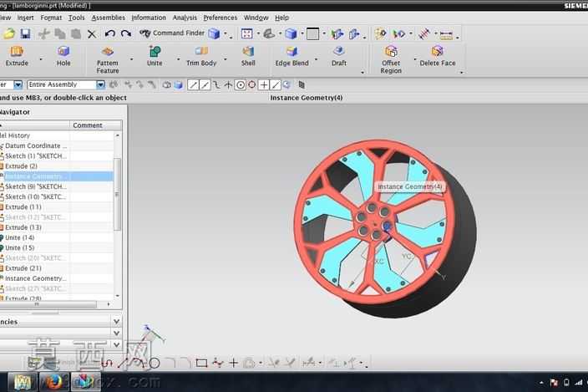
Task: Click the scroll down arrow in navigator
Action: click(x=118, y=296)
